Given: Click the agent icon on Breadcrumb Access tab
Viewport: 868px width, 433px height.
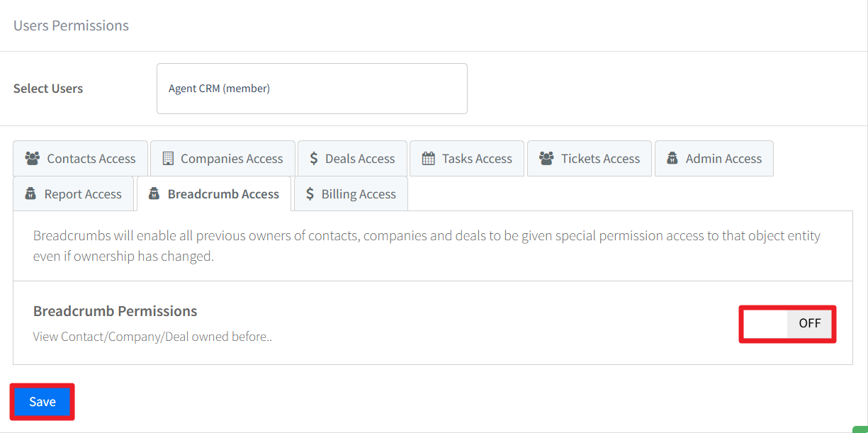Looking at the screenshot, I should 154,194.
